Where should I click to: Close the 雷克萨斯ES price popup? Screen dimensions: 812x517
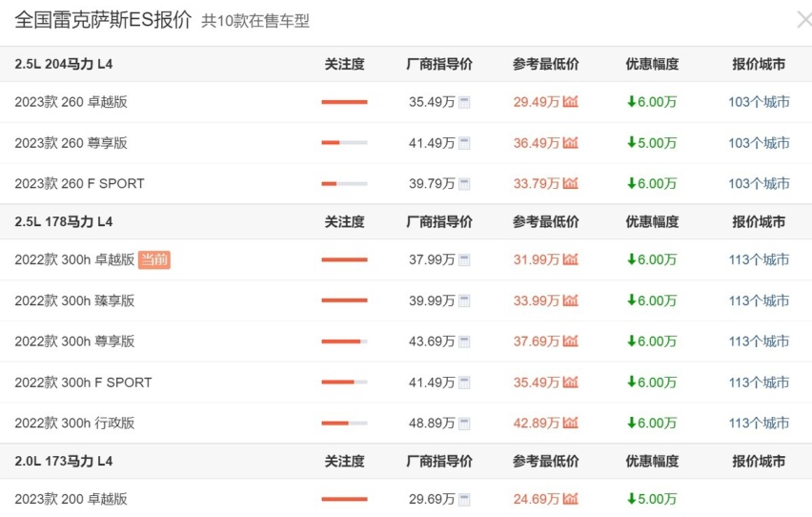(804, 20)
